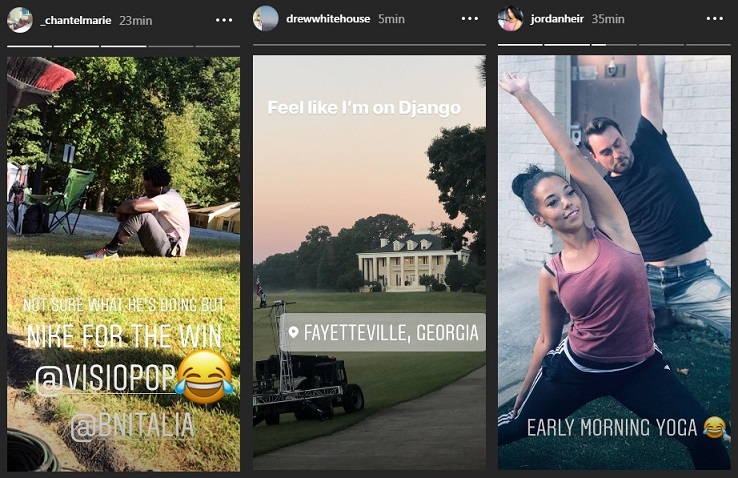738x478 pixels.
Task: Visit the _chantelmarie username link
Action: [76, 21]
